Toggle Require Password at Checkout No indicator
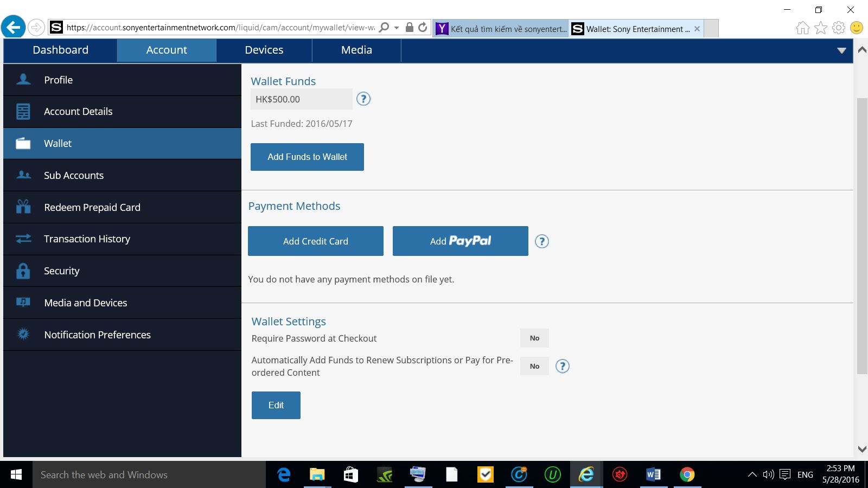Screen dimensions: 868x488 click(534, 338)
